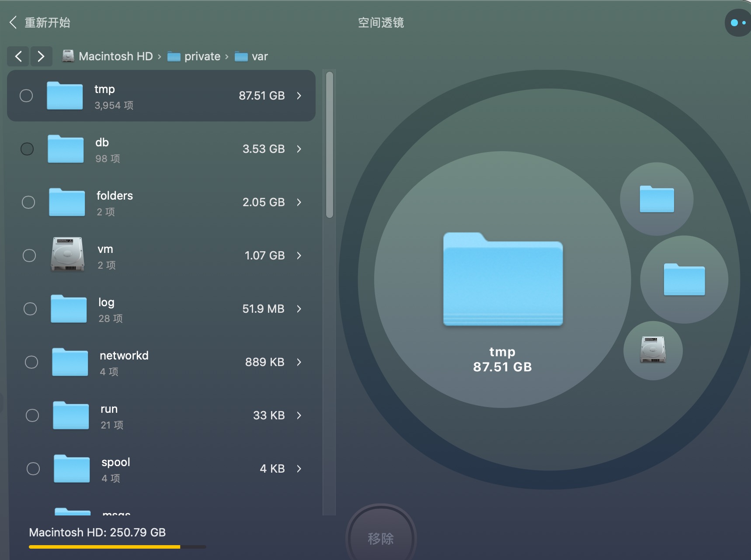
Task: Check the selection circle for spool
Action: coord(33,469)
